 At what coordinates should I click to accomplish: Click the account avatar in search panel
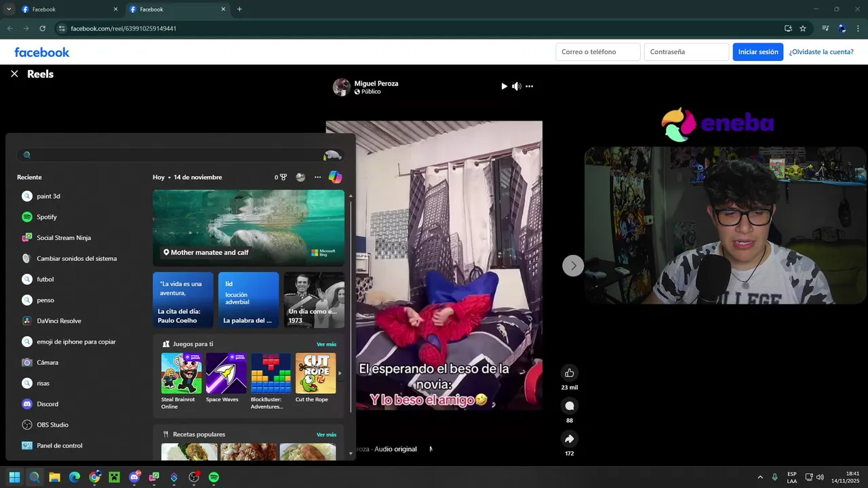tap(300, 177)
